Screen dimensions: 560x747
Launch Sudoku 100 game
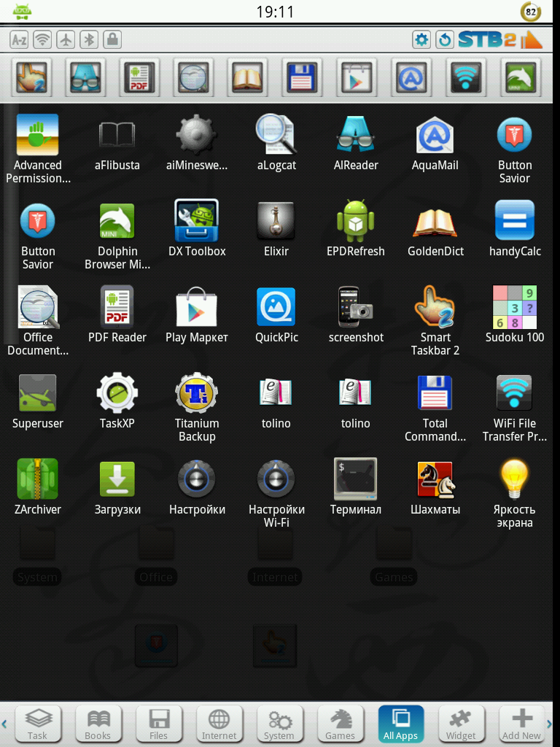point(514,314)
